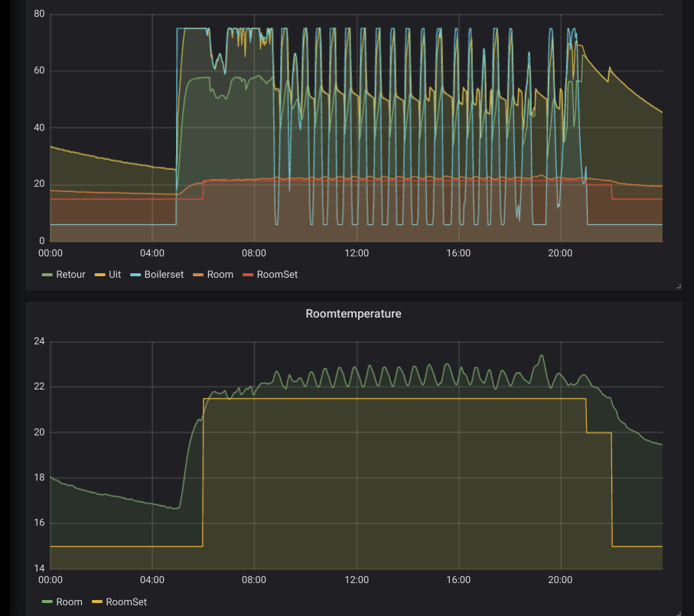Viewport: 694px width, 616px height.
Task: Click the yellow Uit legend color swatch
Action: (x=99, y=275)
